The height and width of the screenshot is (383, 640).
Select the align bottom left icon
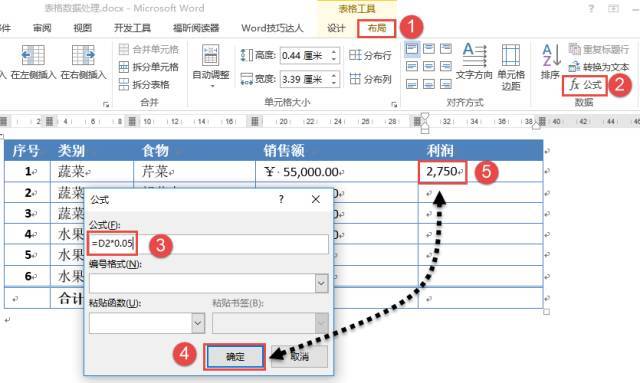pos(412,84)
